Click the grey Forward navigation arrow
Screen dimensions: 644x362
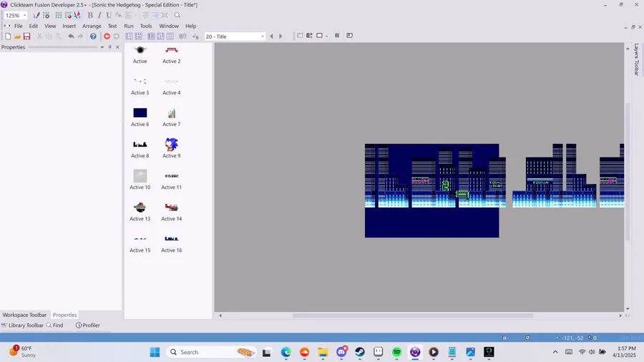(x=116, y=36)
